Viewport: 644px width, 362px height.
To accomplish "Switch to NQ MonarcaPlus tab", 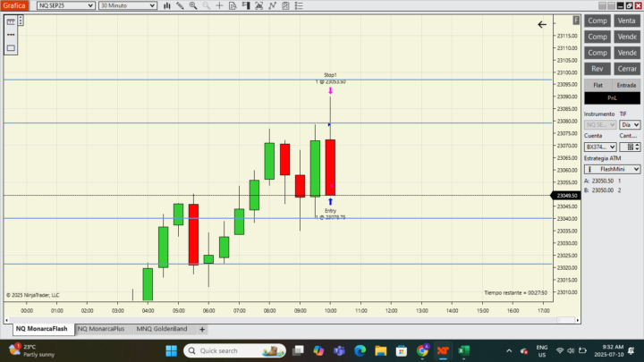I will click(x=101, y=329).
